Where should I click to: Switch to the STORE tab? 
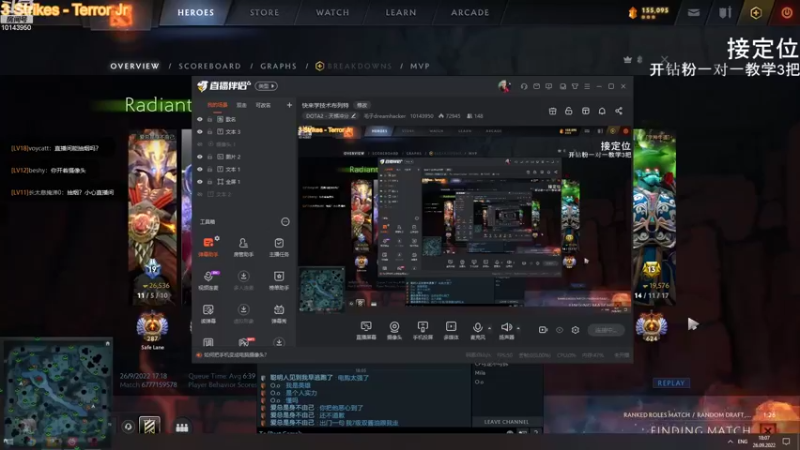point(264,12)
